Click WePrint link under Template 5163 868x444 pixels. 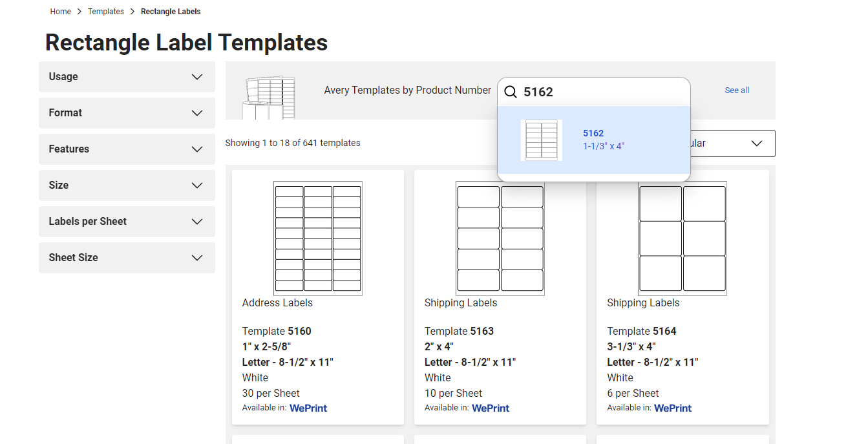[x=491, y=408]
